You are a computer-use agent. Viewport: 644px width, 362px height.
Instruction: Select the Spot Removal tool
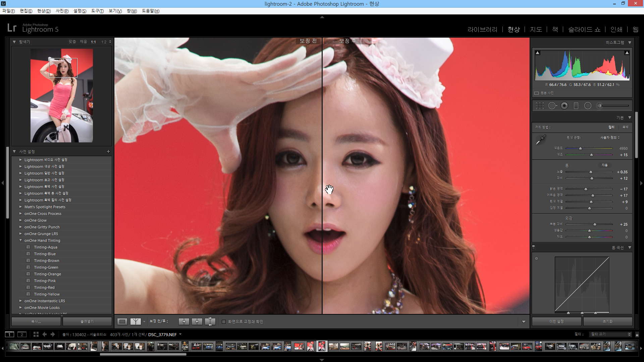pos(552,106)
